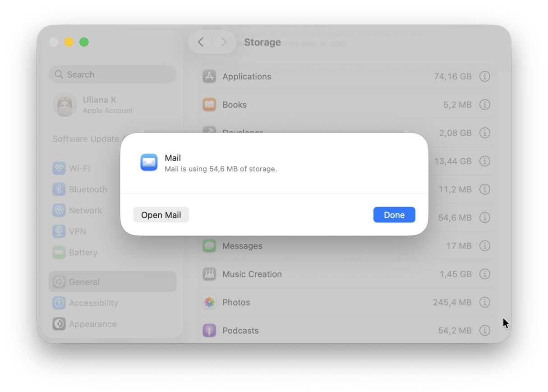Click Open Mail in the dialog
548x392 pixels.
pos(161,215)
